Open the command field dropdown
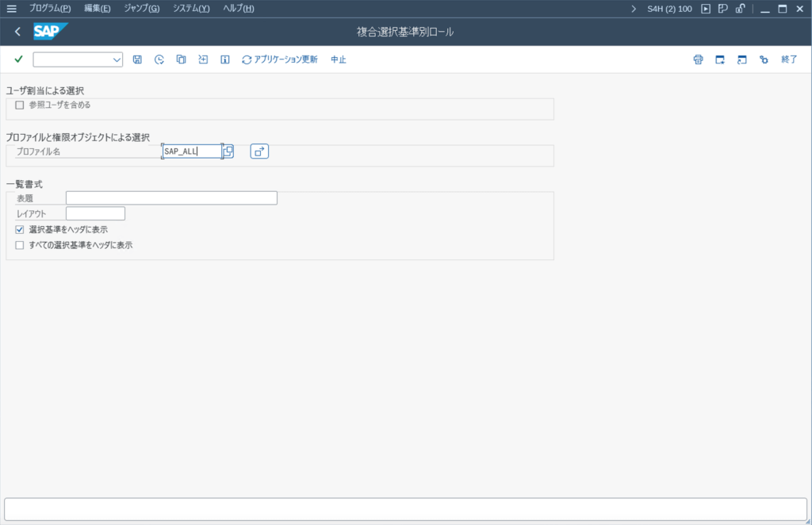Viewport: 812px width, 525px height. pyautogui.click(x=117, y=59)
